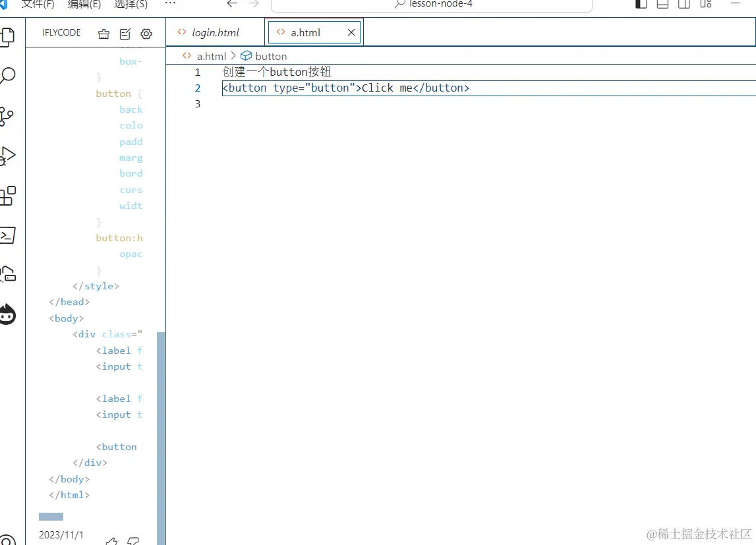Click the lesson-node-4 command center search
756x545 pixels.
click(x=432, y=5)
